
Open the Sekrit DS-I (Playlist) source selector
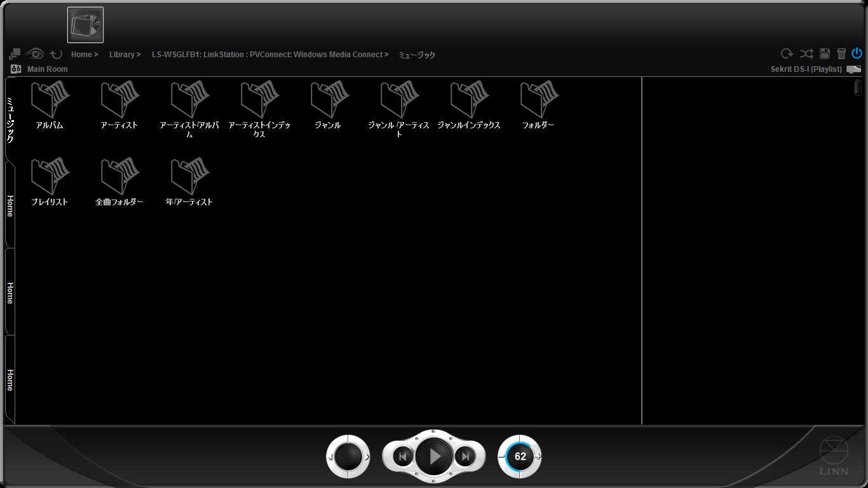coord(806,69)
